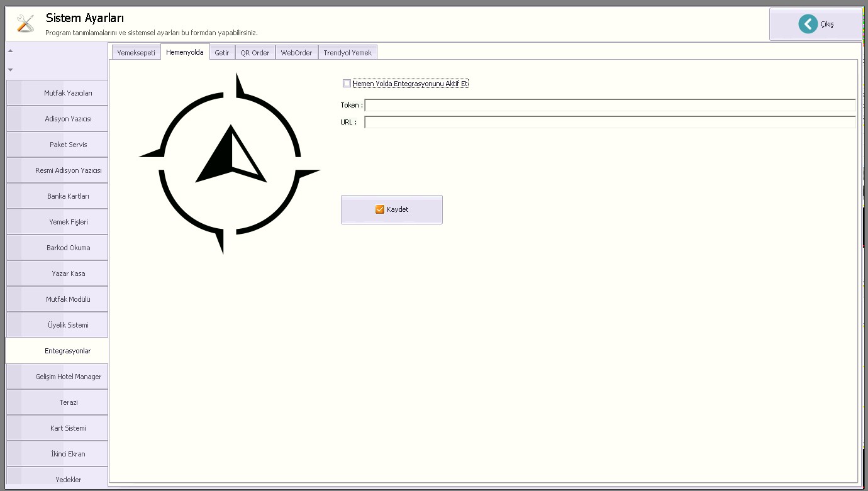Screen dimensions: 868x491
Task: Select Barkod Okuma in the sidebar
Action: (x=57, y=248)
